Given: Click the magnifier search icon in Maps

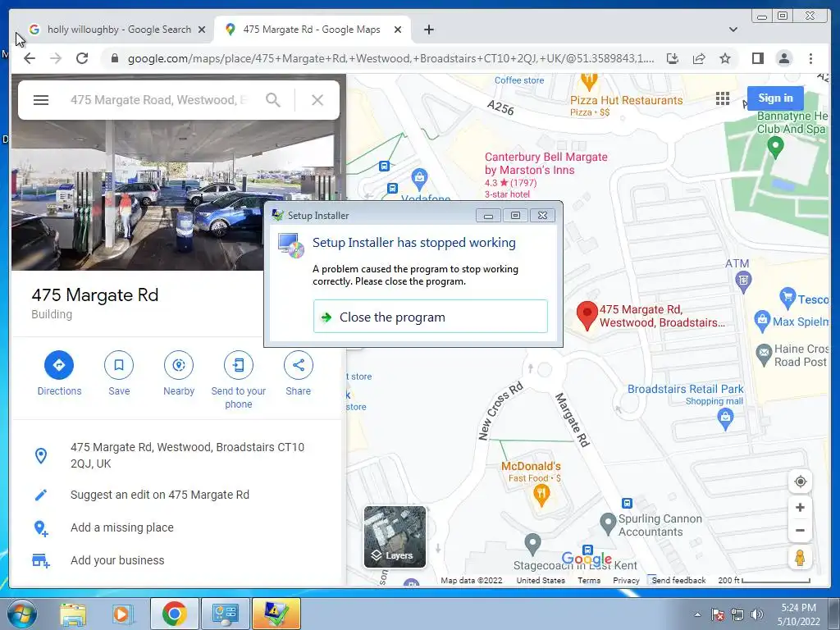Looking at the screenshot, I should [x=273, y=100].
